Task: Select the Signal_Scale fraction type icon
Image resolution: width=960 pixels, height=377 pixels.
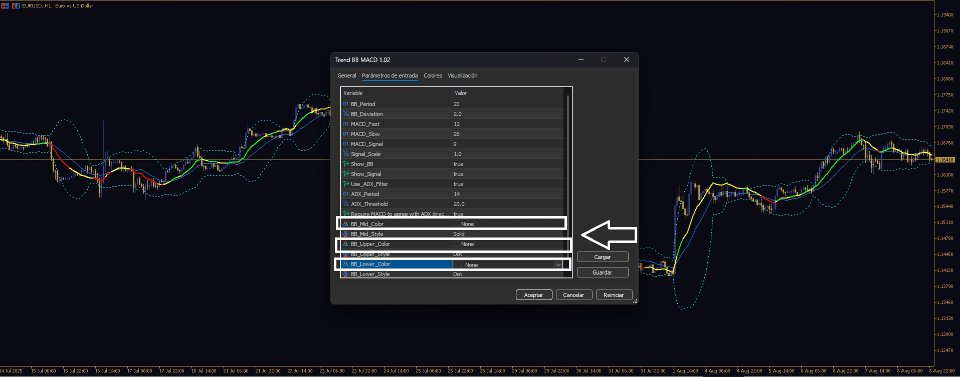Action: click(x=346, y=154)
